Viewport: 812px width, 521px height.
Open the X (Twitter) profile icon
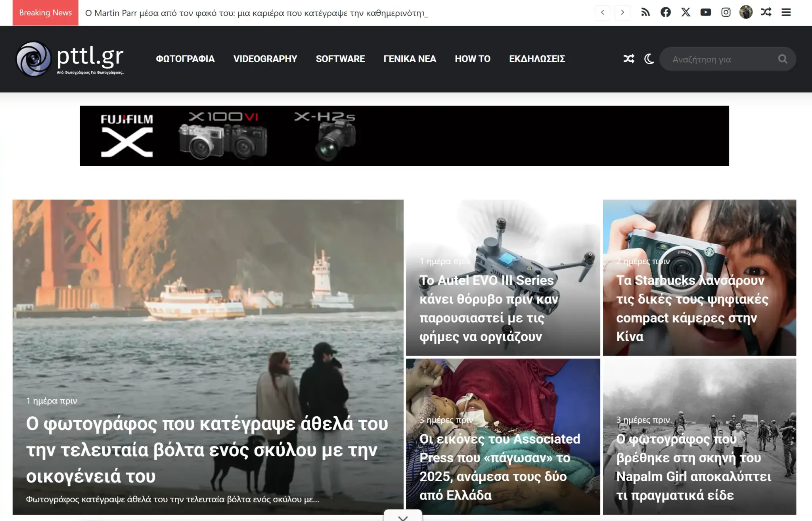pyautogui.click(x=686, y=12)
